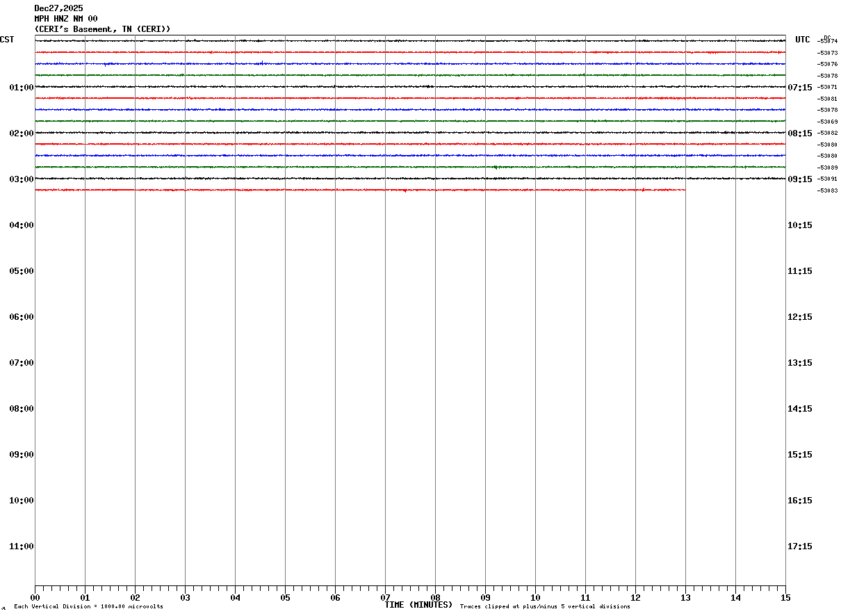This screenshot has width=841, height=616.
Task: Click minute 04 on the time axis
Action: pyautogui.click(x=235, y=598)
